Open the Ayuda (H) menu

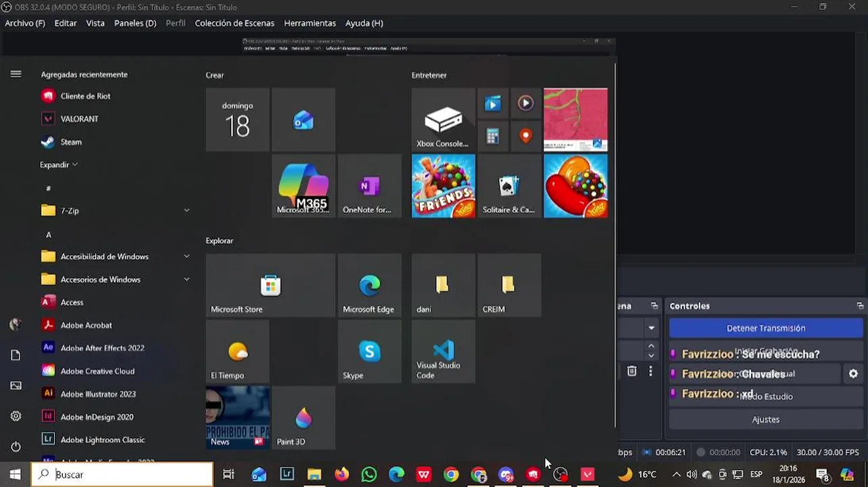coord(364,23)
